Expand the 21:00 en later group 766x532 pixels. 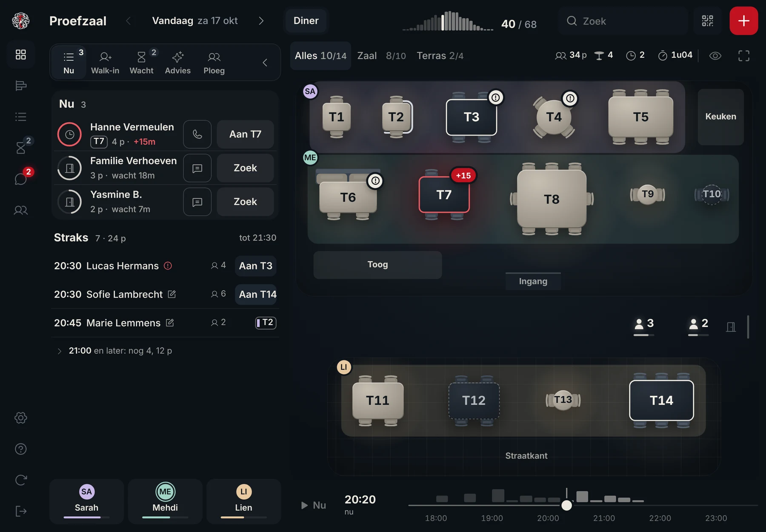115,351
